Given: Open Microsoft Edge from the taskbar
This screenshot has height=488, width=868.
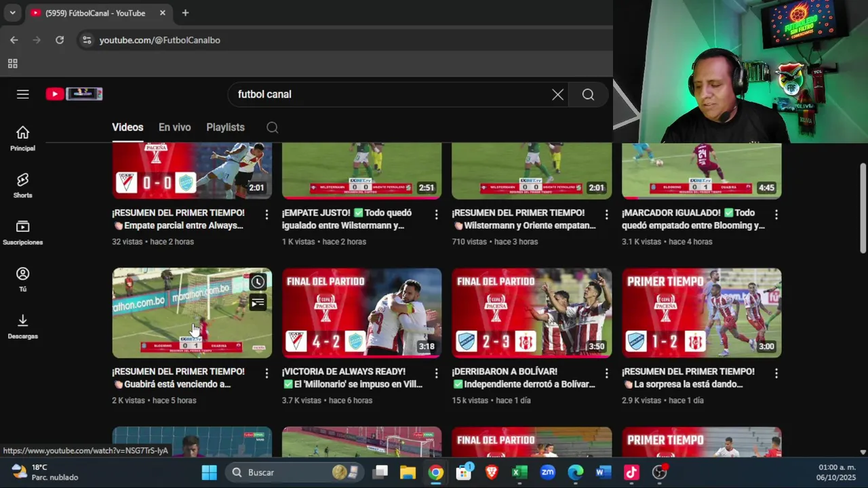Looking at the screenshot, I should [576, 472].
